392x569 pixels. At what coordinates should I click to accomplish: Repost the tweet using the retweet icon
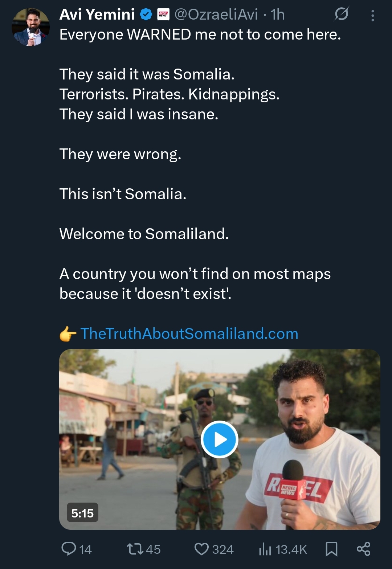[135, 549]
